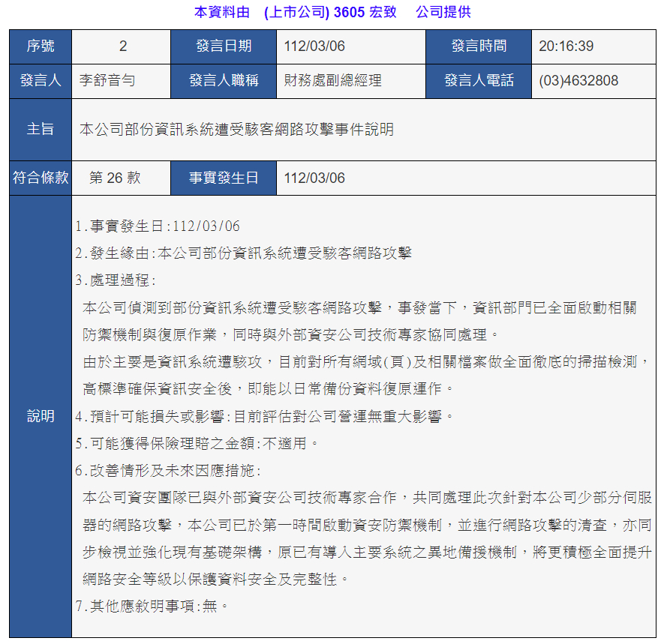Select the phone number (03)4632808
Image resolution: width=670 pixels, height=644 pixels.
pos(578,81)
